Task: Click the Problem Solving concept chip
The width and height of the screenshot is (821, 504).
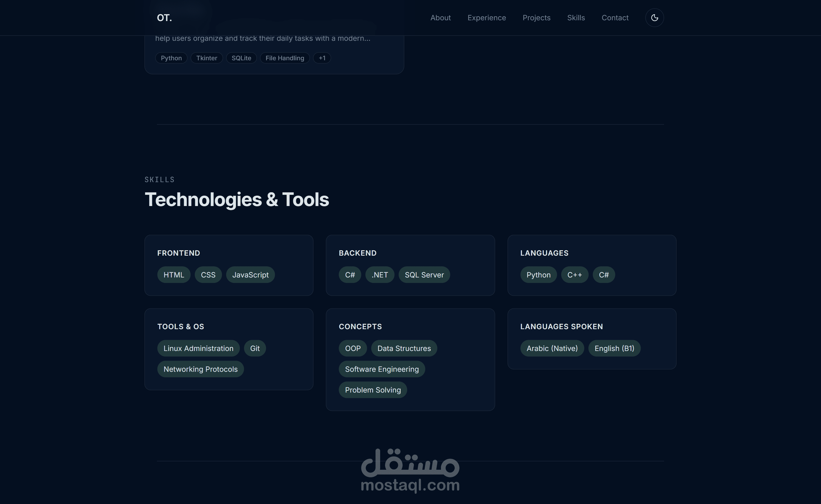Action: point(373,390)
